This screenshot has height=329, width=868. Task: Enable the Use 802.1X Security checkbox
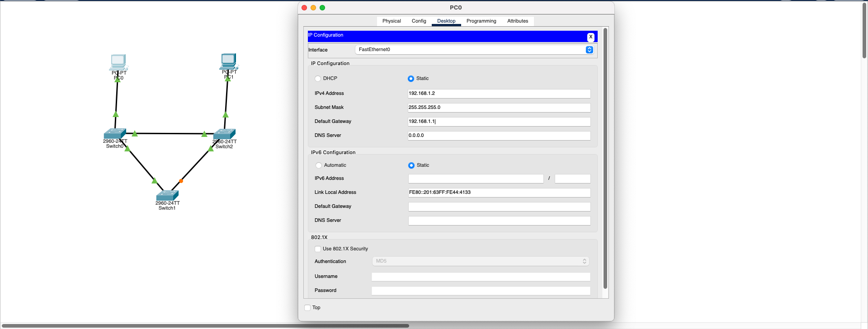[318, 249]
